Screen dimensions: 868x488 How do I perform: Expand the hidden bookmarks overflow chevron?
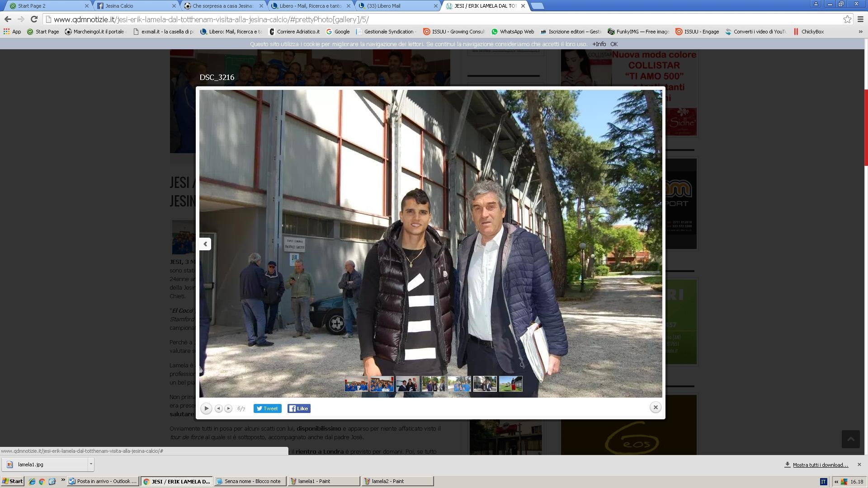860,32
